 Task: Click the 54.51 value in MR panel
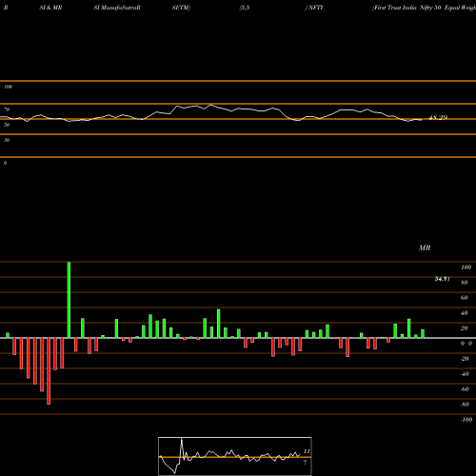(443, 279)
